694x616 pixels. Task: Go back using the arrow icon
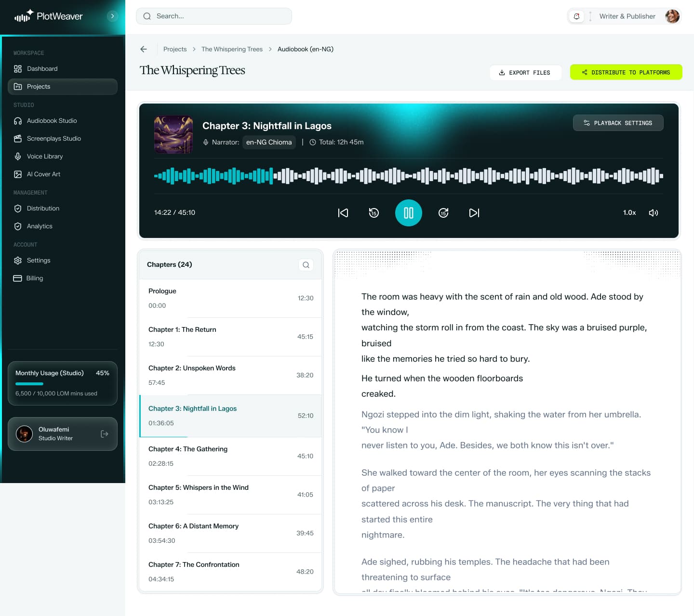[x=144, y=49]
